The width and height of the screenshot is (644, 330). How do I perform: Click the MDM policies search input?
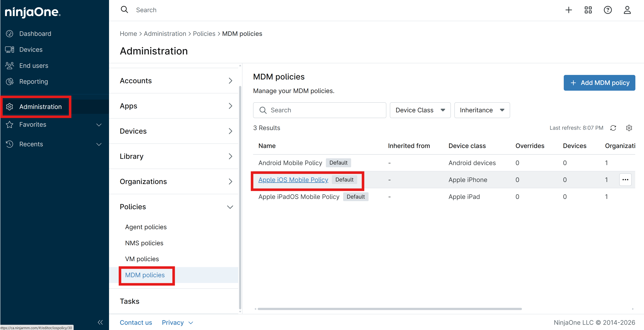[319, 110]
